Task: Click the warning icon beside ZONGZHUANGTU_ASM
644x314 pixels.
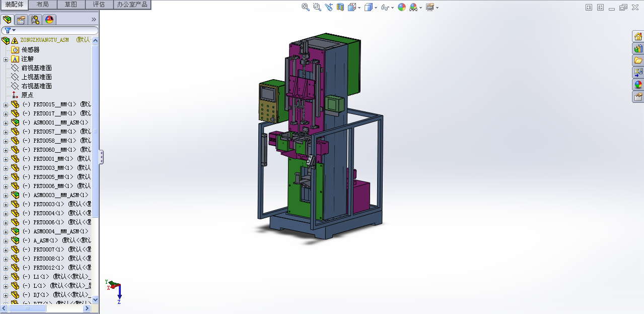Action: (x=15, y=40)
